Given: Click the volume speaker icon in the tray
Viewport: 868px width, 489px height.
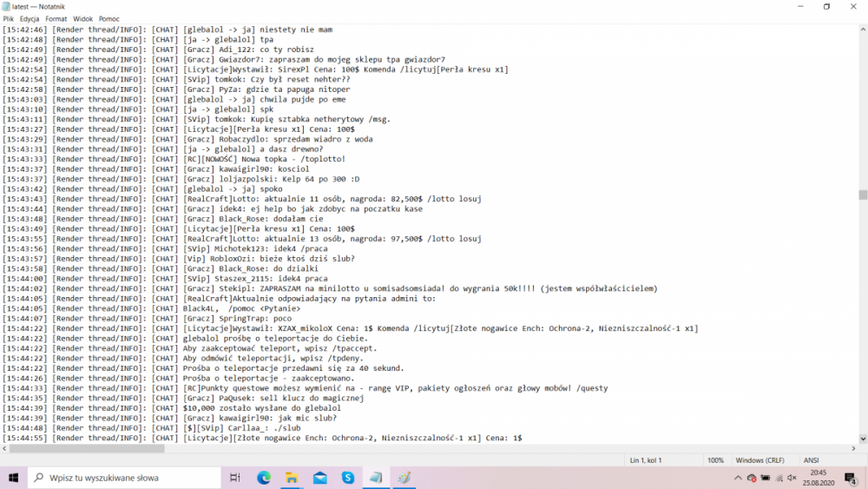Looking at the screenshot, I should (792, 478).
